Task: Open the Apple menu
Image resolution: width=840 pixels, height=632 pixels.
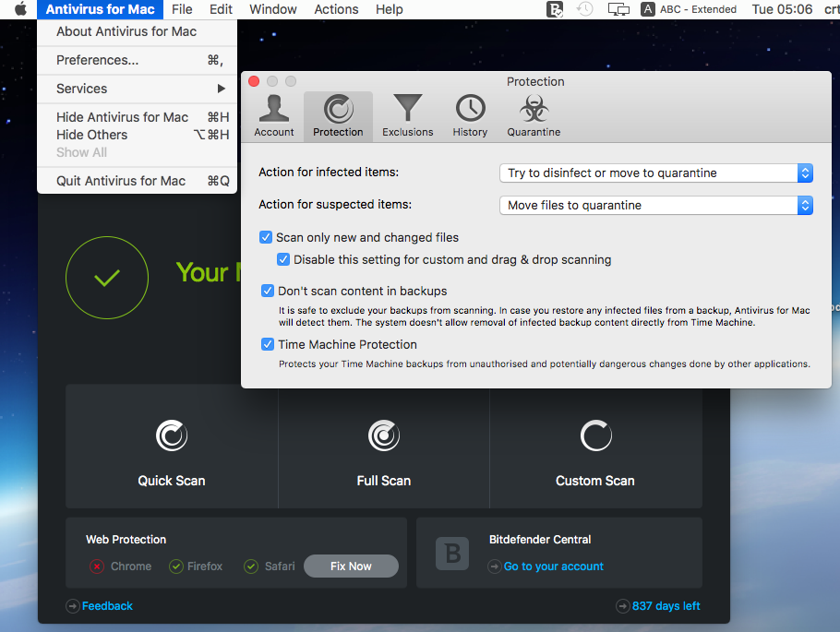Action: click(20, 9)
